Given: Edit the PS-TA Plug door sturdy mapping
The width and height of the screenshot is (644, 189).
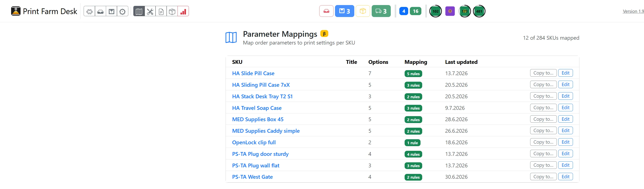Looking at the screenshot, I should point(566,154).
